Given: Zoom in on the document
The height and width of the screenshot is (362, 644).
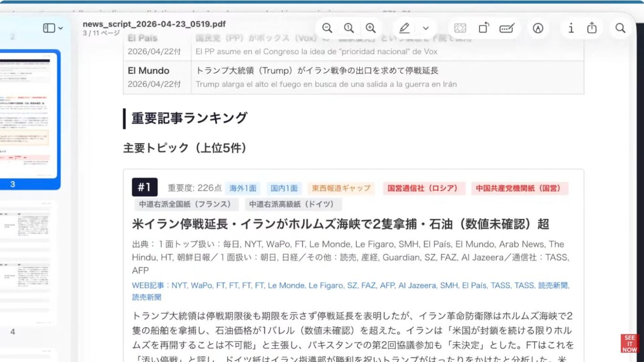Looking at the screenshot, I should [x=370, y=28].
